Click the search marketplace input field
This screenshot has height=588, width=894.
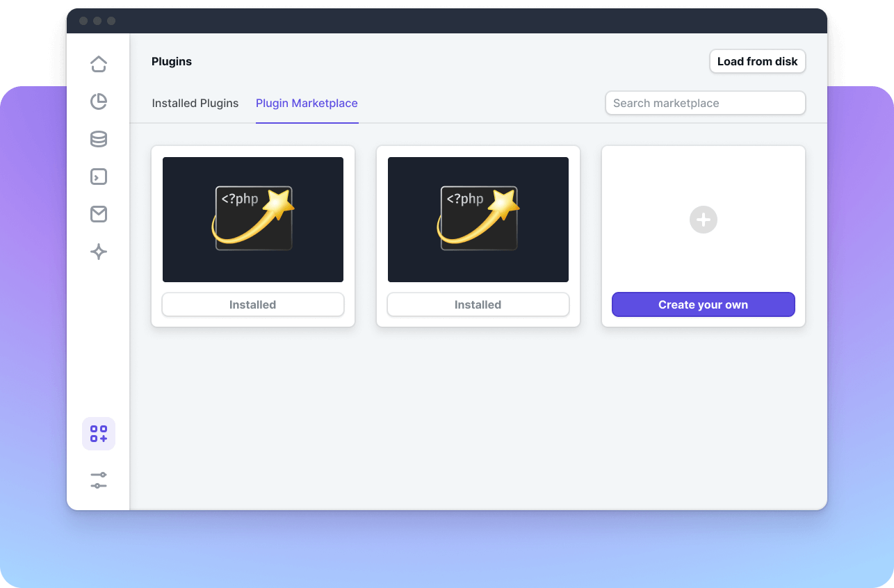tap(705, 103)
